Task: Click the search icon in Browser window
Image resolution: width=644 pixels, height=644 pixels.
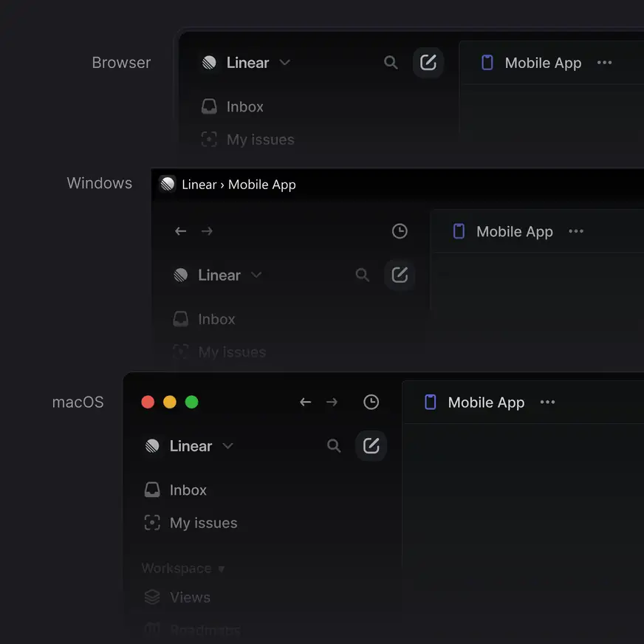Action: [391, 63]
